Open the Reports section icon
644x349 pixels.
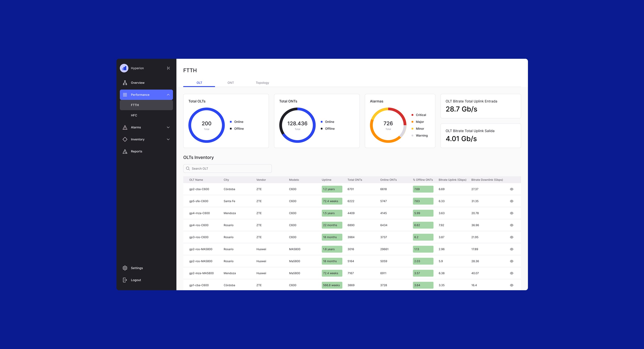[x=125, y=151]
